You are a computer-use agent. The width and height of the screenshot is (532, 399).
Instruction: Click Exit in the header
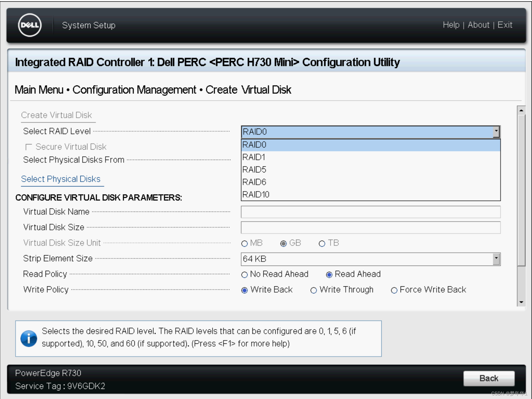click(505, 25)
